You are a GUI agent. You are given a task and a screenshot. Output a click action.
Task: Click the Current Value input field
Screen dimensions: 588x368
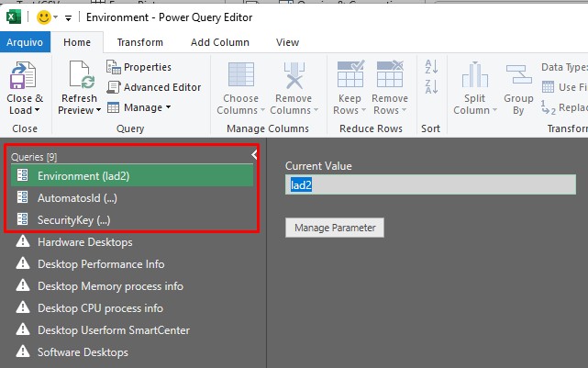(x=430, y=184)
